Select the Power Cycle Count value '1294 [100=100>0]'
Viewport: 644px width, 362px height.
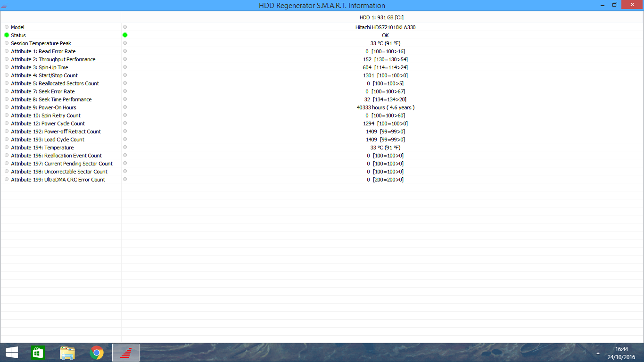tap(385, 123)
